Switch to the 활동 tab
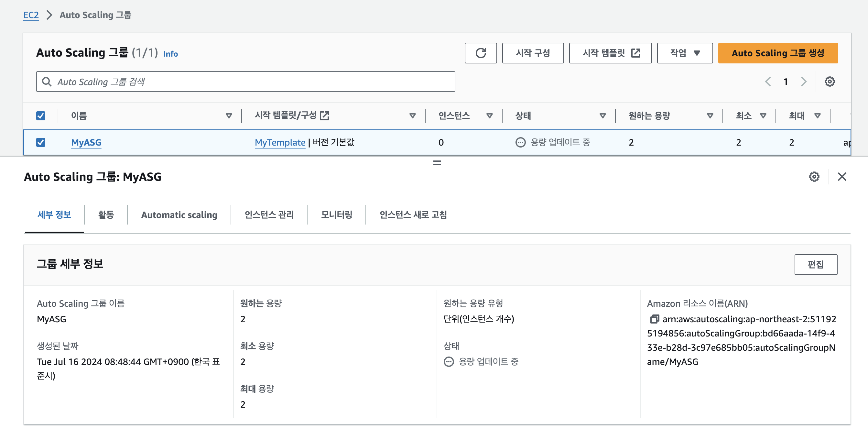 [106, 215]
